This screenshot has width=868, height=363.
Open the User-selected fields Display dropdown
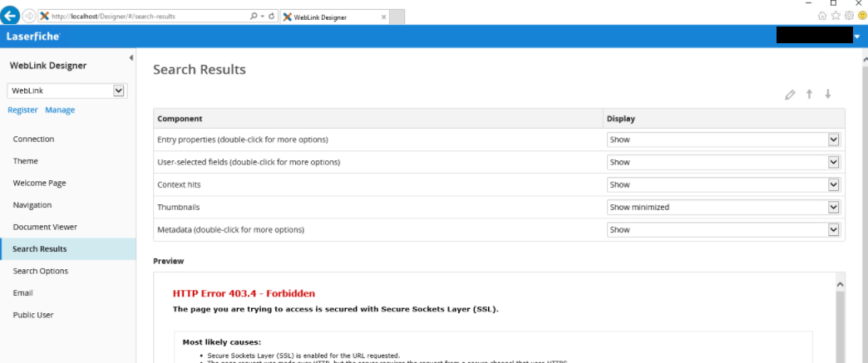click(723, 162)
